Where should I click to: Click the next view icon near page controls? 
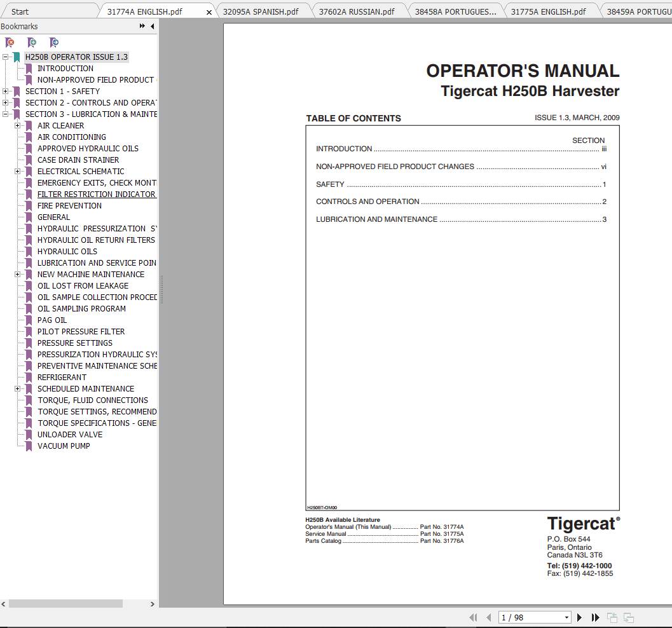pyautogui.click(x=628, y=617)
